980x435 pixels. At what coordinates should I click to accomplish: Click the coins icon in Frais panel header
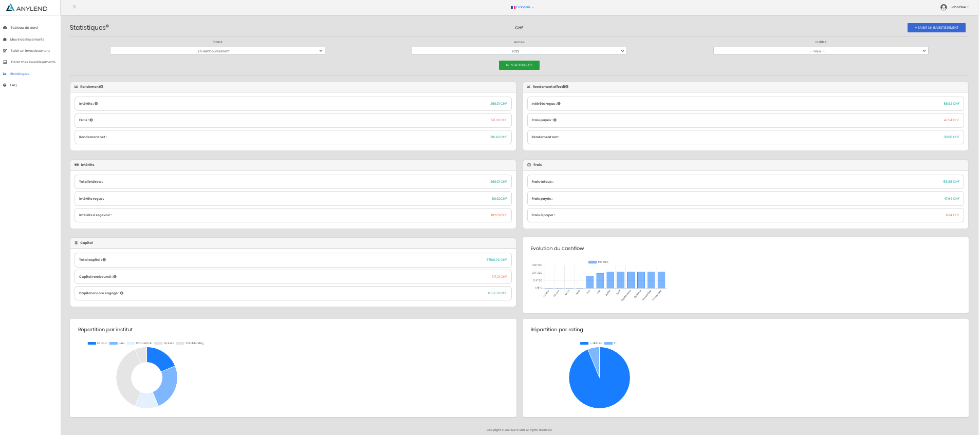pos(529,165)
